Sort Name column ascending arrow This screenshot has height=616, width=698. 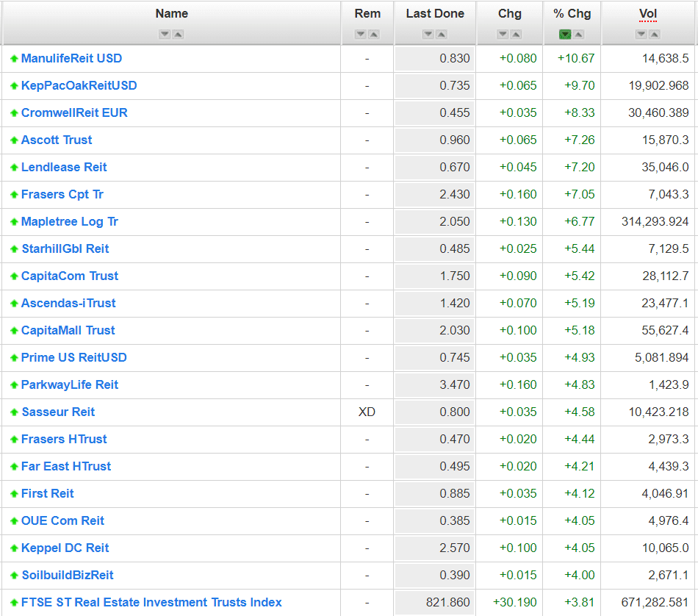[x=178, y=35]
